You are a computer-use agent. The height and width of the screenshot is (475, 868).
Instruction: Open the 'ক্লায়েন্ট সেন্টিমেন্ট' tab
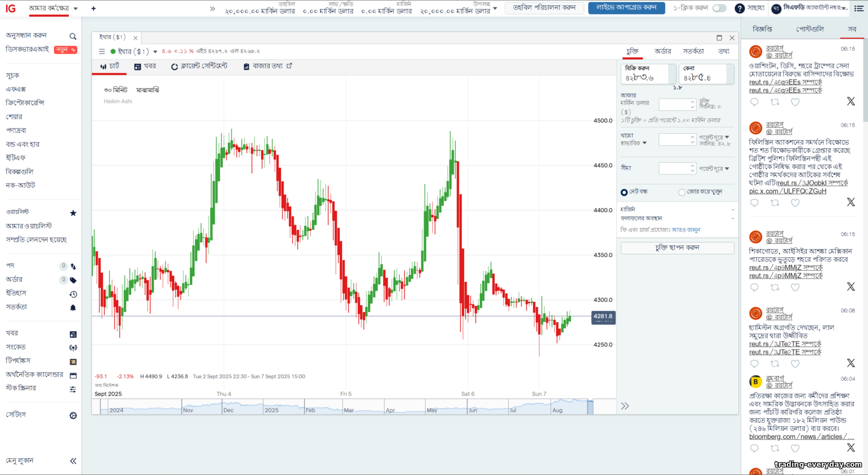[x=199, y=67]
